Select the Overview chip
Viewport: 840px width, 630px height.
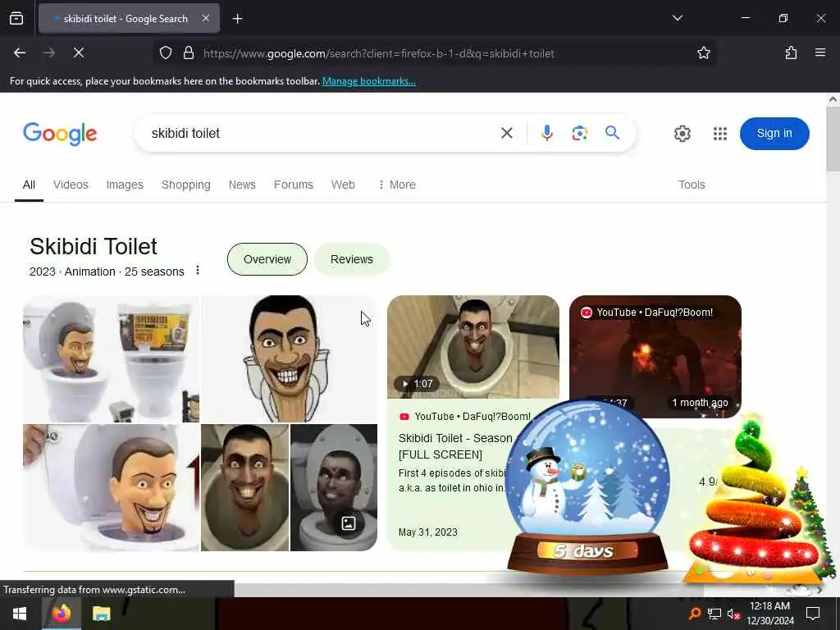[x=267, y=259]
